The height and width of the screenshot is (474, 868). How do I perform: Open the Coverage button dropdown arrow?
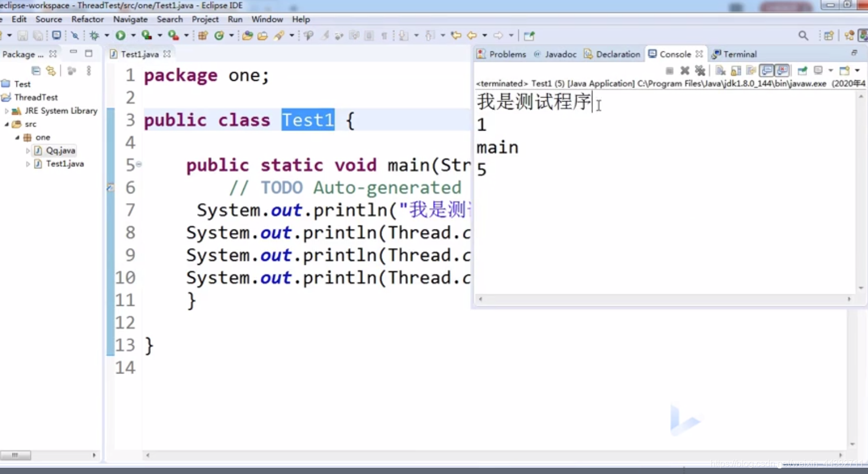pyautogui.click(x=160, y=36)
